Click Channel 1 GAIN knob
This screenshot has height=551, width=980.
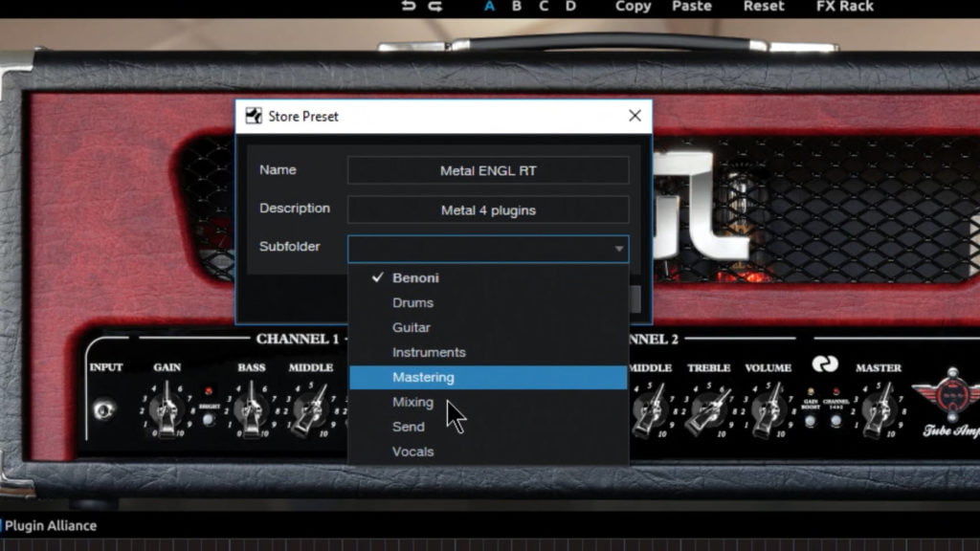[167, 410]
